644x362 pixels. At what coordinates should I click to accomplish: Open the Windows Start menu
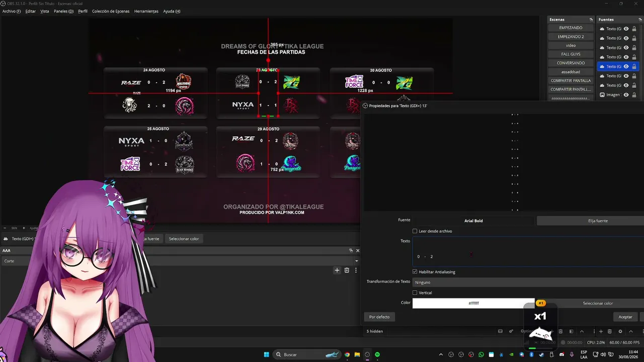pos(266,354)
